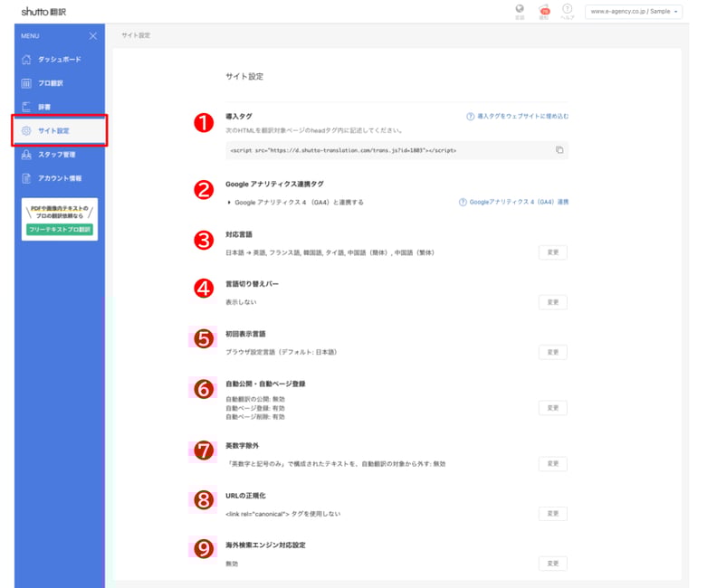Click the フリーテキストプロ翻訳 green button

pos(60,230)
